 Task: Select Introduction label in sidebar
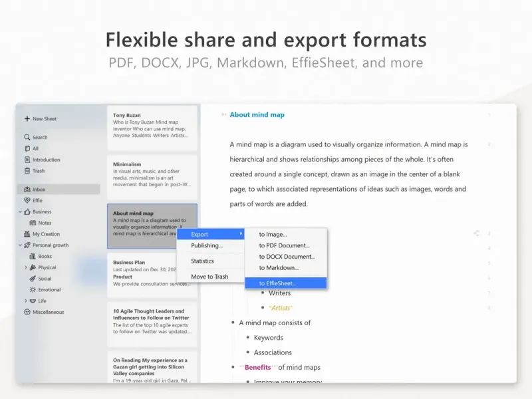coord(47,160)
